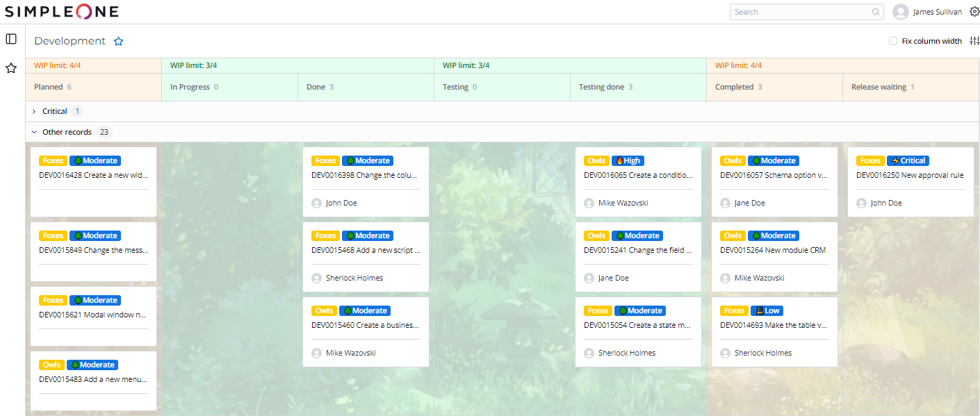Expand the Critical swimlane
The height and width of the screenshot is (416, 980).
(34, 111)
